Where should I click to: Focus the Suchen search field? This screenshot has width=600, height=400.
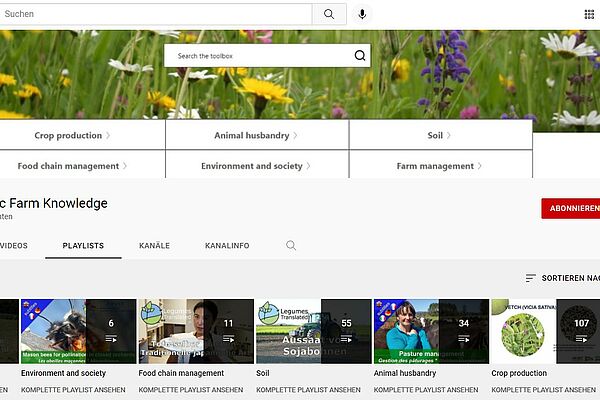(156, 14)
